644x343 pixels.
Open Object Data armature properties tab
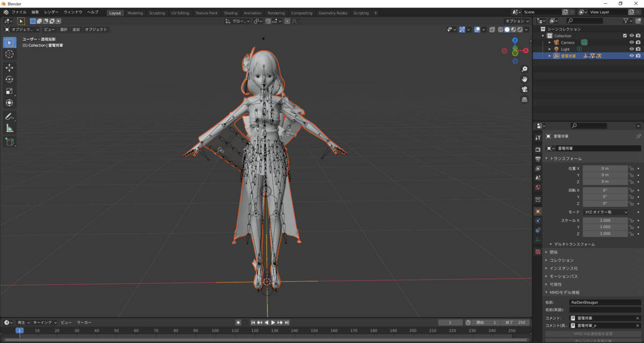538,240
